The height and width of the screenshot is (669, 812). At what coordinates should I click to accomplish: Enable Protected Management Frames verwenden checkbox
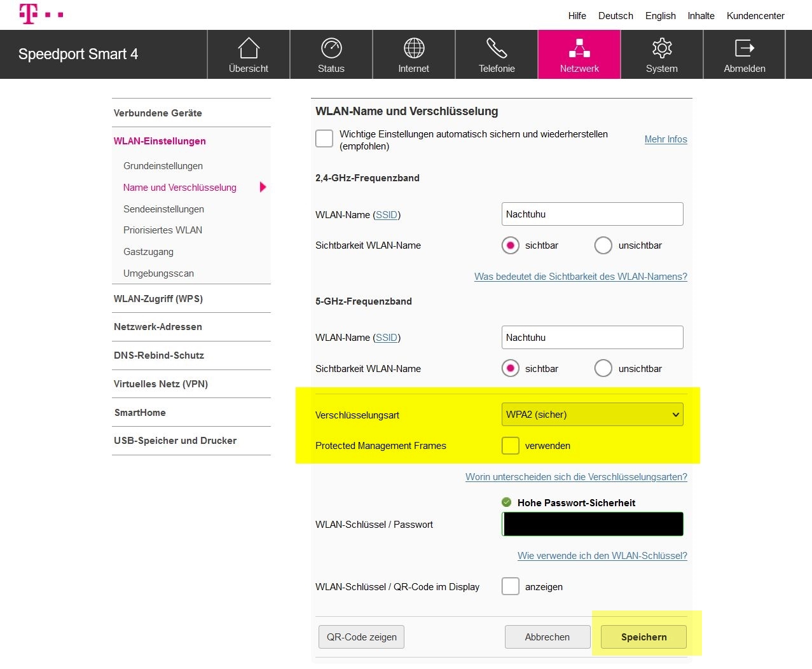510,446
